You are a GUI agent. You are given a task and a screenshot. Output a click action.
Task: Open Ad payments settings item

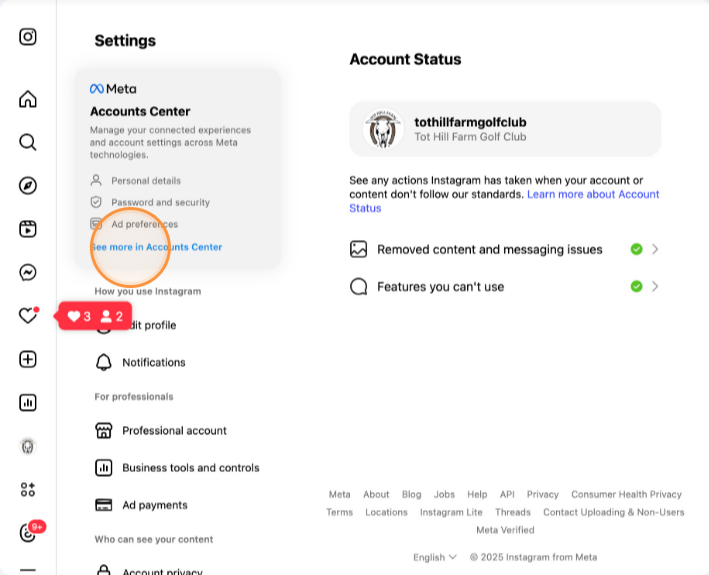154,505
